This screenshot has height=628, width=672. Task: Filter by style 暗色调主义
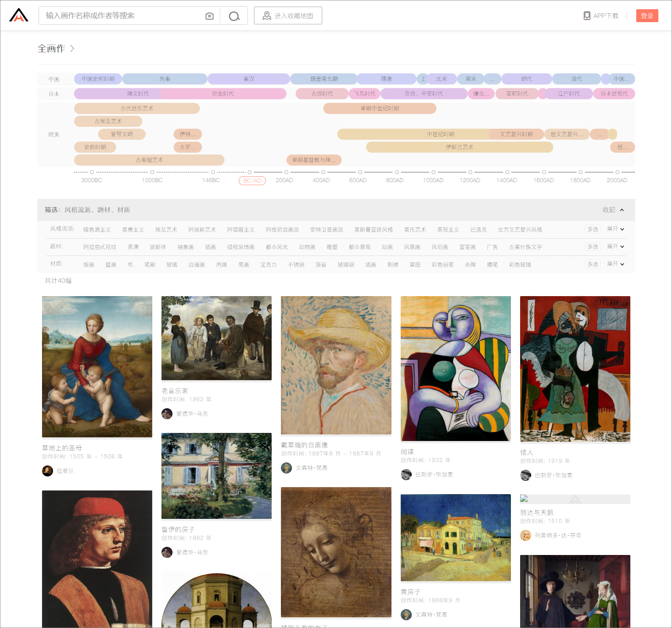(x=97, y=230)
